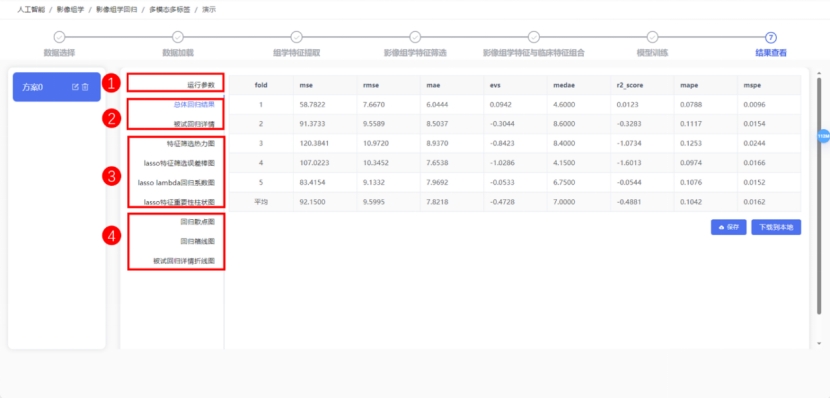Select the r2_score value 0.0123
This screenshot has height=398, width=830.
pos(627,105)
